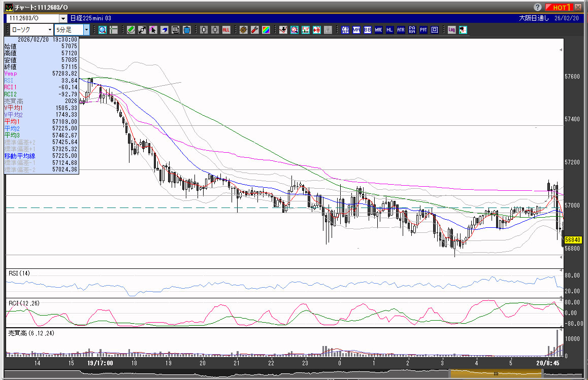Viewport: 588px width, 380px height.
Task: Toggle the HL indicator button
Action: point(389,30)
